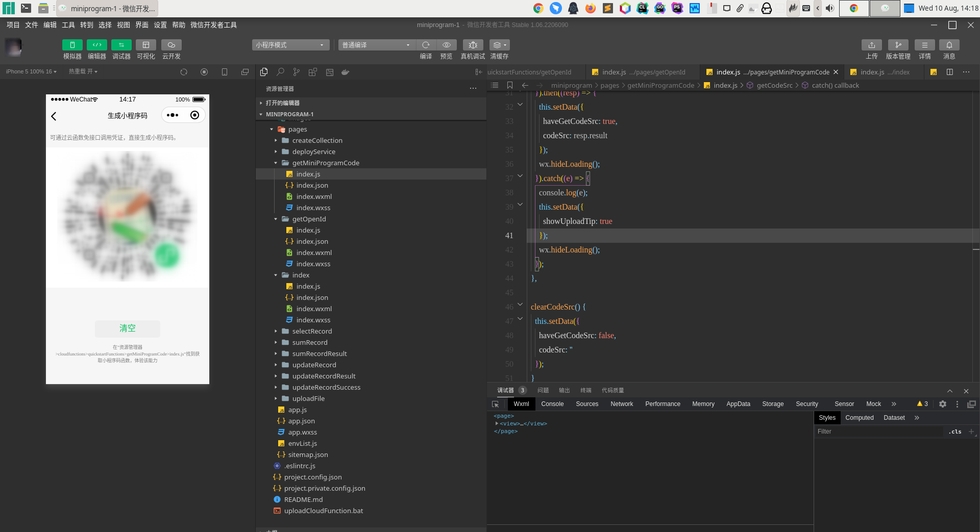
Task: Open the 工具 menu
Action: point(68,25)
